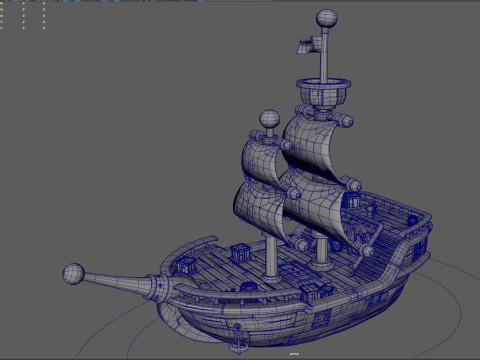The image size is (480, 360).
Task: Select the ball atop the tallest mast
Action: tap(327, 18)
